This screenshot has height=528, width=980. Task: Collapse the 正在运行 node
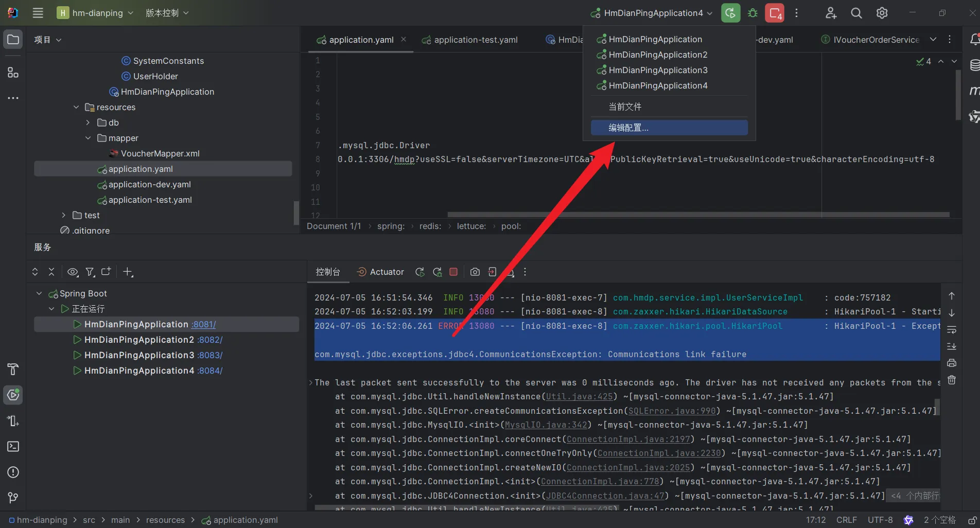click(x=51, y=309)
